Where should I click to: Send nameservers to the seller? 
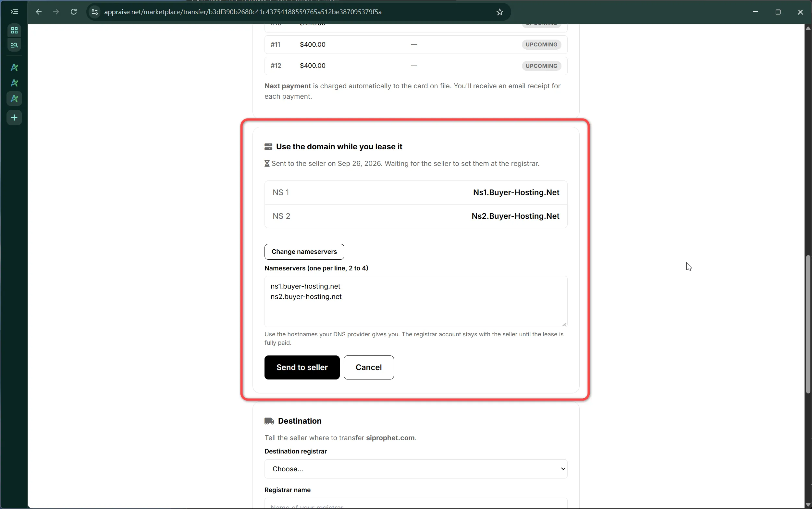[x=302, y=367]
